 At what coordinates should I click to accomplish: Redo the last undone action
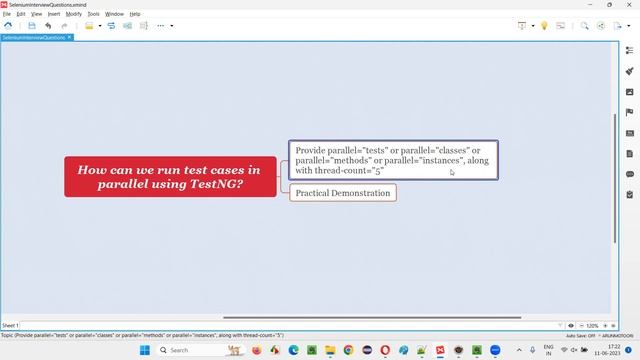[x=64, y=26]
